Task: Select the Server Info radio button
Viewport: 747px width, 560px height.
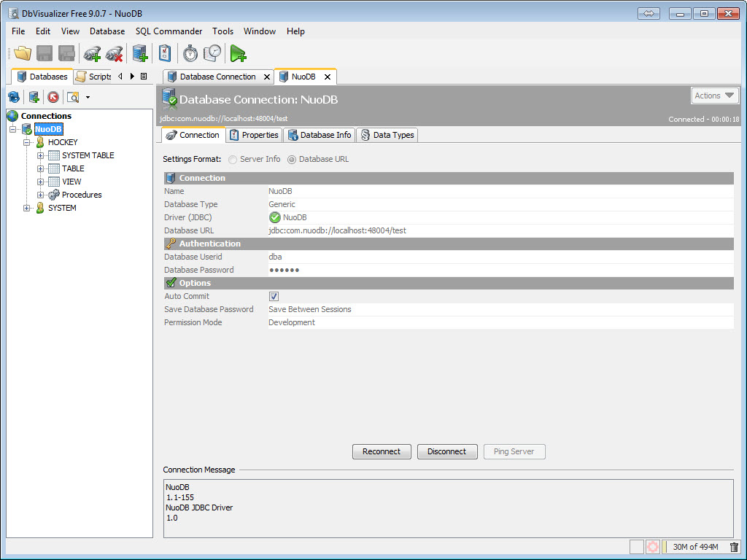Action: (x=233, y=160)
